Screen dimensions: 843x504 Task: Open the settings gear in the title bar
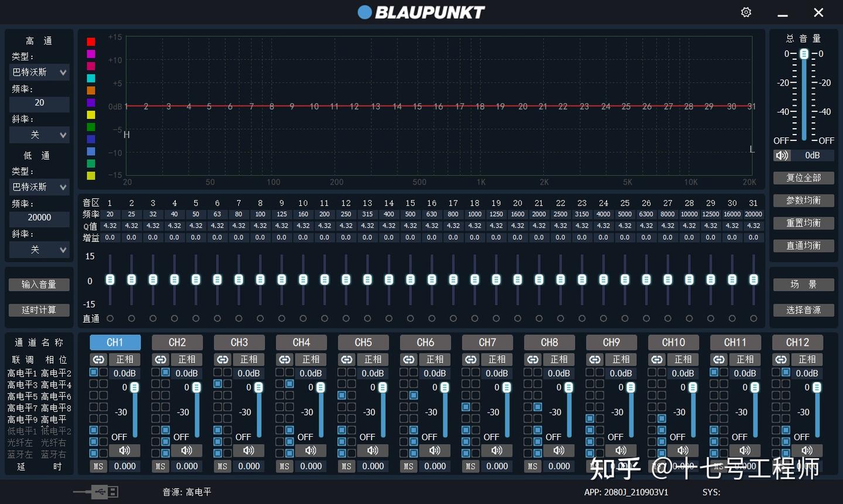[x=746, y=12]
